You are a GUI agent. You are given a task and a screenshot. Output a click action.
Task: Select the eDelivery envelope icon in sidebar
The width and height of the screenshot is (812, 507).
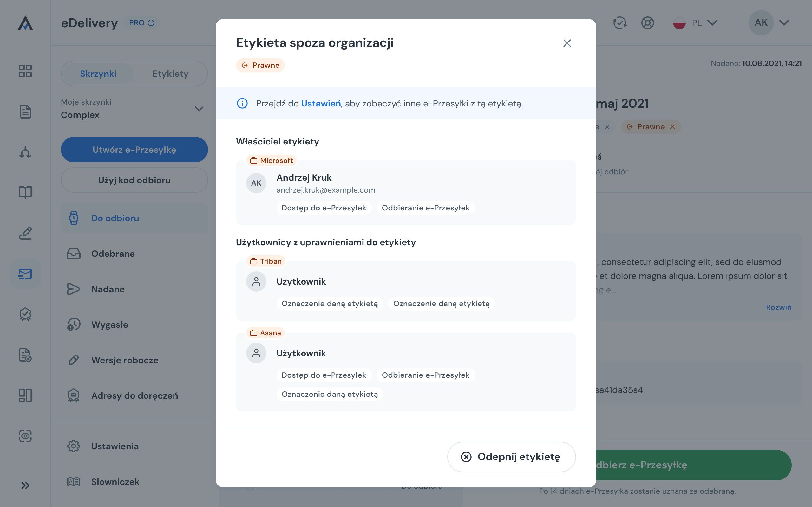pyautogui.click(x=25, y=274)
